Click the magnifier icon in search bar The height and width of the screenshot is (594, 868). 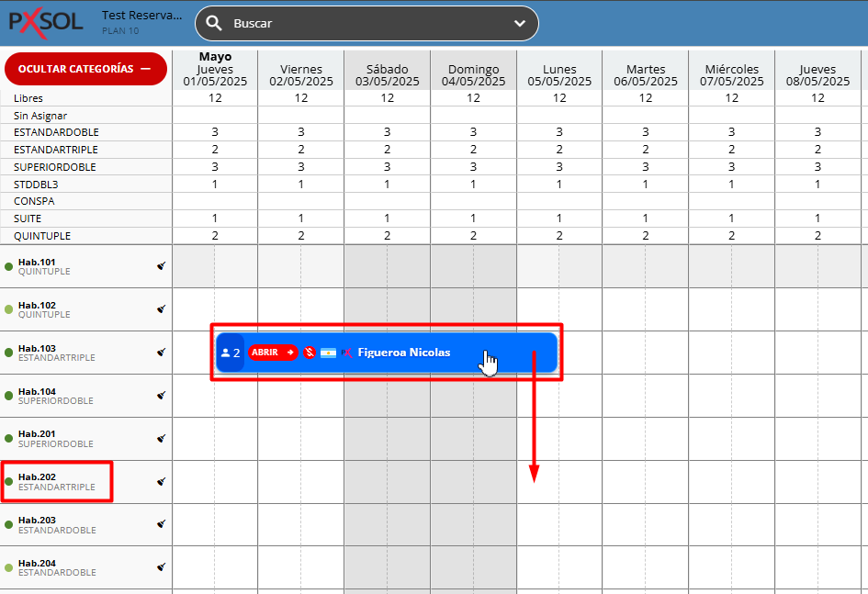(214, 24)
